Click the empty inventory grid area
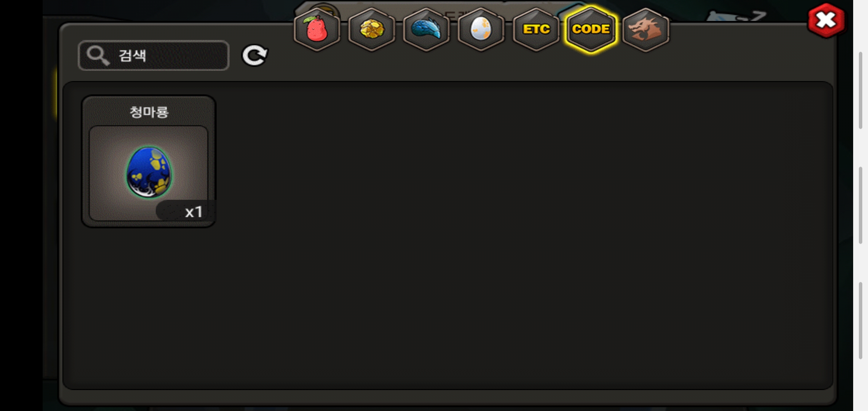The width and height of the screenshot is (868, 411). (522, 236)
